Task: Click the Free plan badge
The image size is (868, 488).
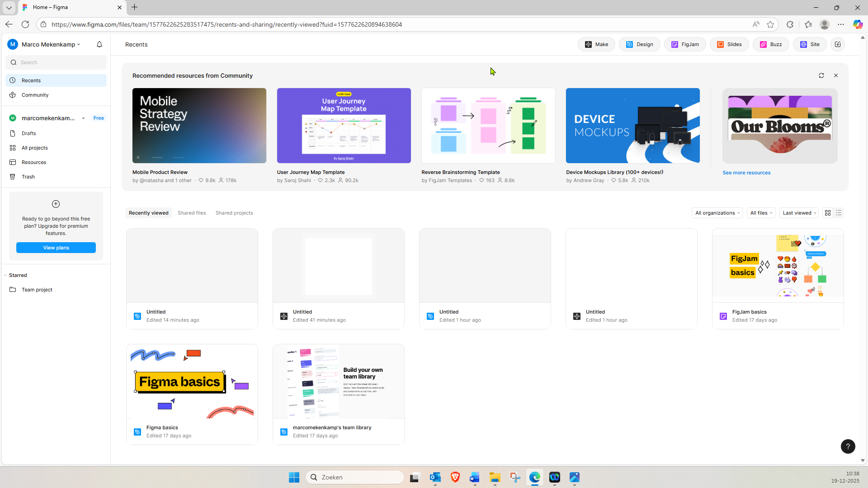Action: 99,118
